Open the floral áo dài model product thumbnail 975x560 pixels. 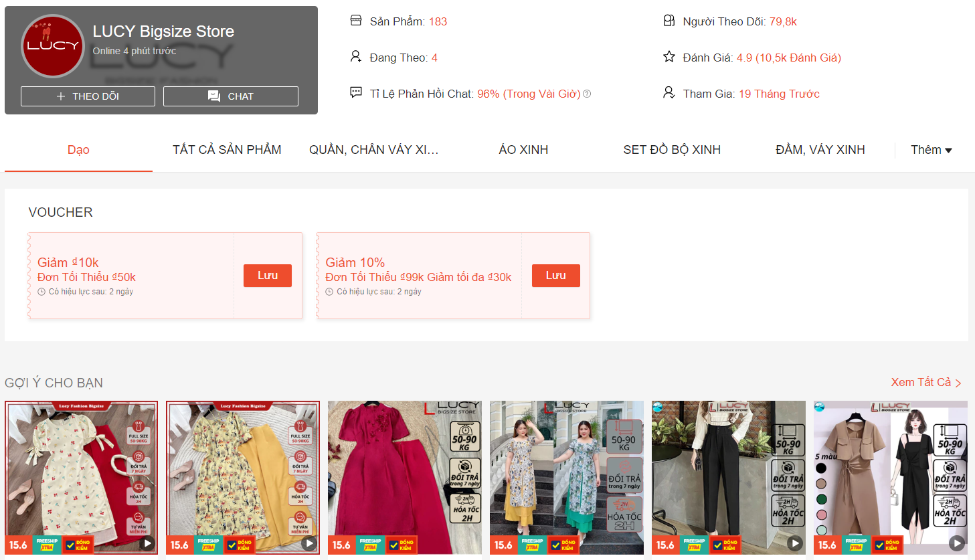567,478
